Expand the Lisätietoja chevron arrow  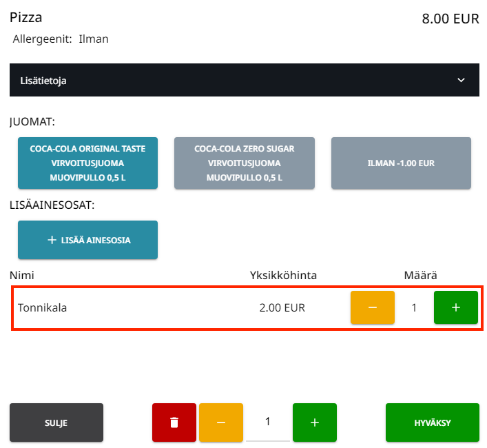coord(462,81)
